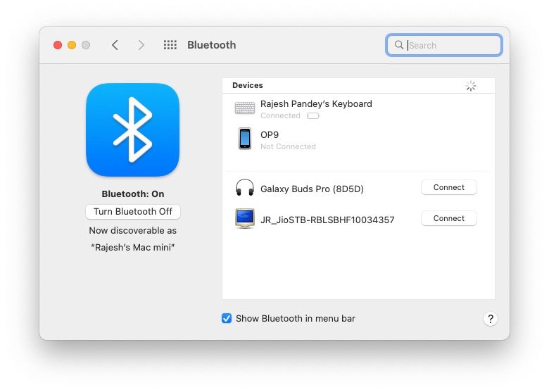
Task: Select the keyboard device icon
Action: 245,108
